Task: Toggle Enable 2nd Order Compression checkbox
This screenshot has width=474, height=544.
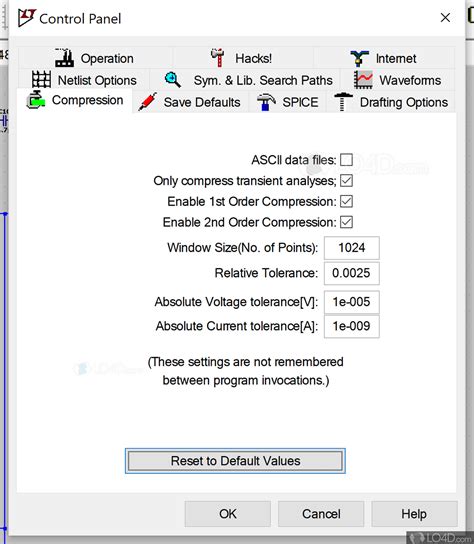Action: click(x=346, y=222)
